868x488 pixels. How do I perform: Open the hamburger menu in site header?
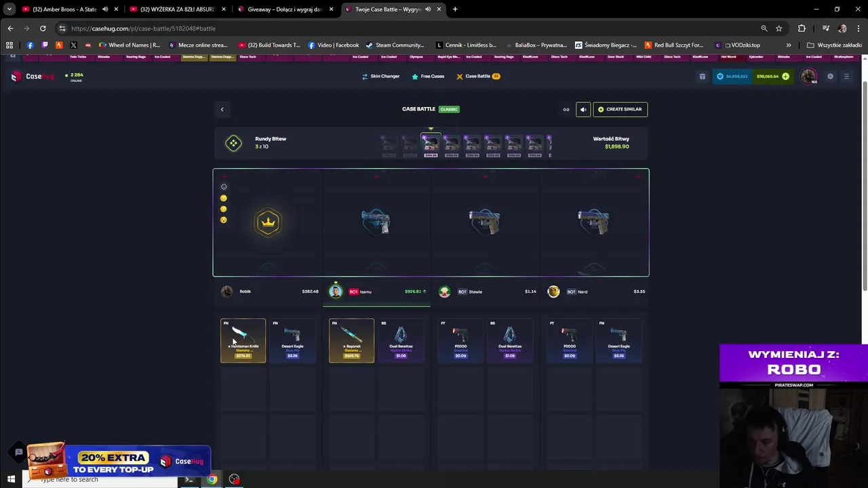click(x=846, y=77)
